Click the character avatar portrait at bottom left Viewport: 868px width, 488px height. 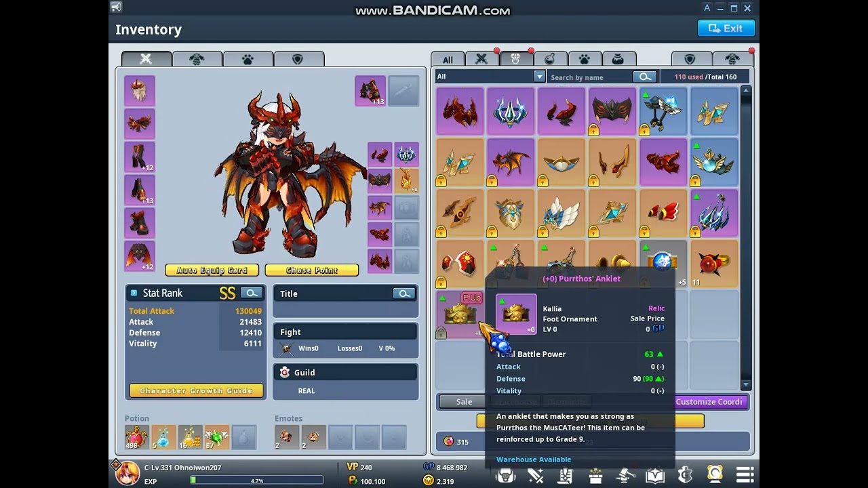coord(125,474)
